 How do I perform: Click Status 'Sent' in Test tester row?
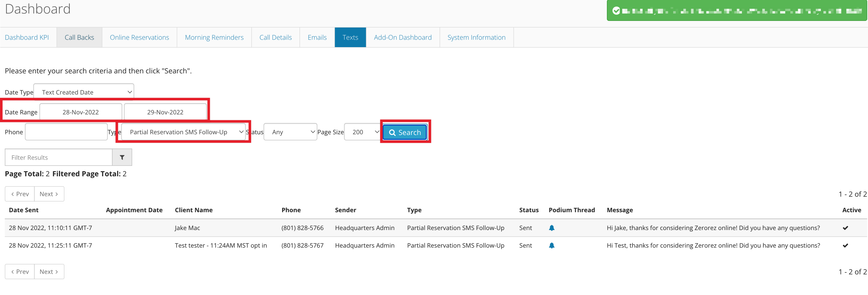coord(525,245)
